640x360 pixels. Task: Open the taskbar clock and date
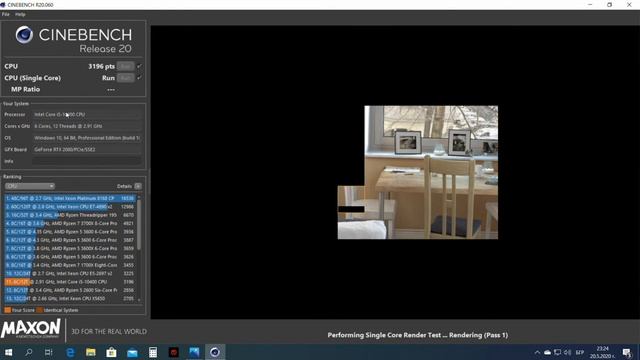pyautogui.click(x=602, y=352)
